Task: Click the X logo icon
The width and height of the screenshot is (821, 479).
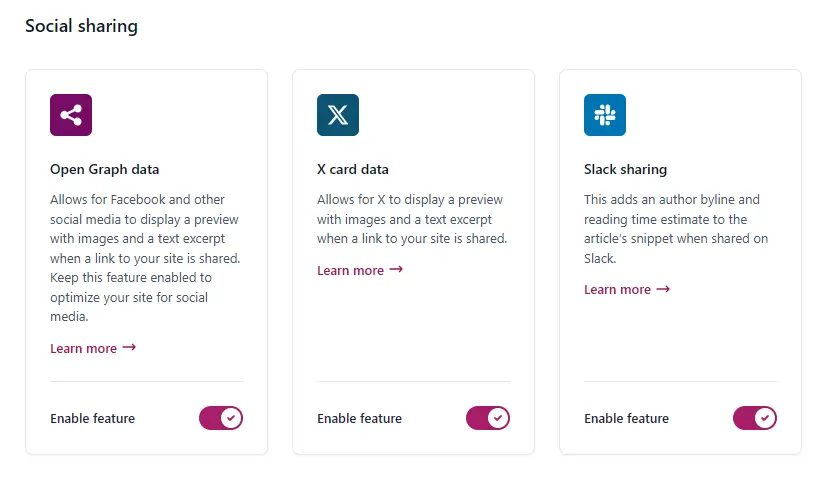Action: click(338, 115)
